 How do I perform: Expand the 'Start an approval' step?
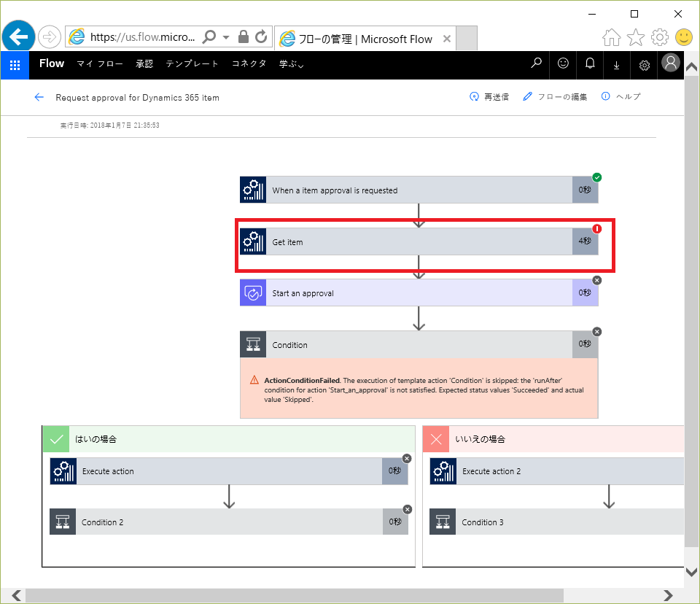(419, 293)
